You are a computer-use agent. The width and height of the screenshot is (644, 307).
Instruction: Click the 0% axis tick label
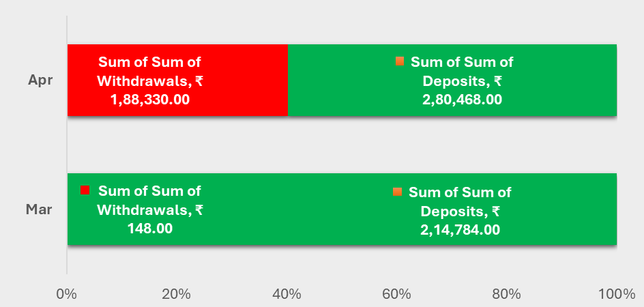pyautogui.click(x=67, y=294)
